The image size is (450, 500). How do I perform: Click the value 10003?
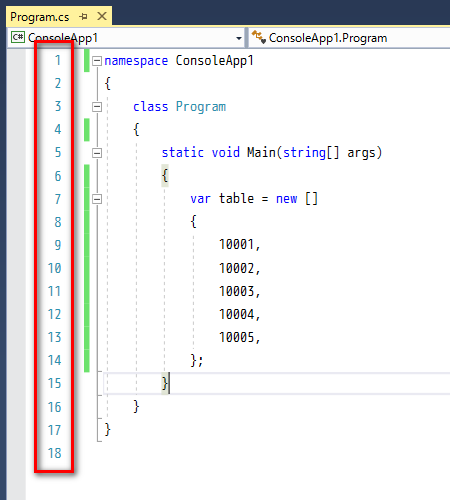(237, 291)
